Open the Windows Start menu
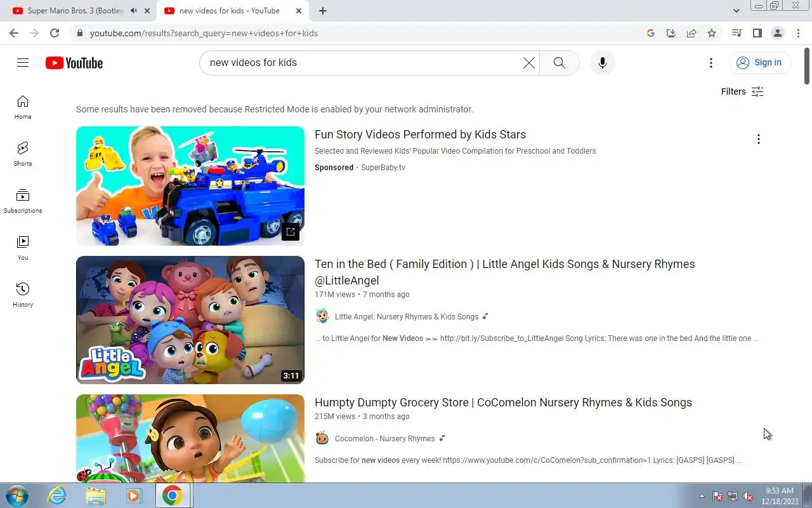Screen dimensions: 812x508 [x=16, y=495]
